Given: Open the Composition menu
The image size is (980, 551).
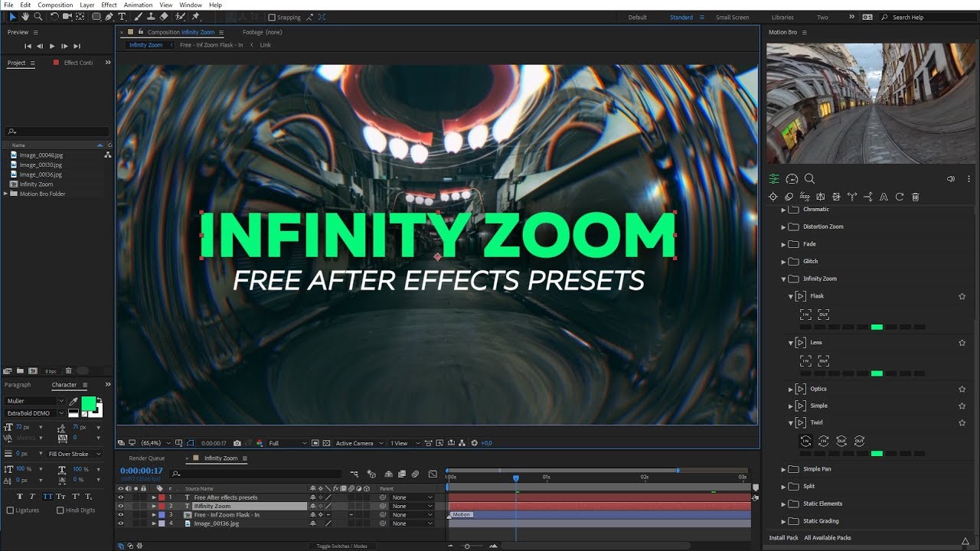Looking at the screenshot, I should click(x=55, y=5).
